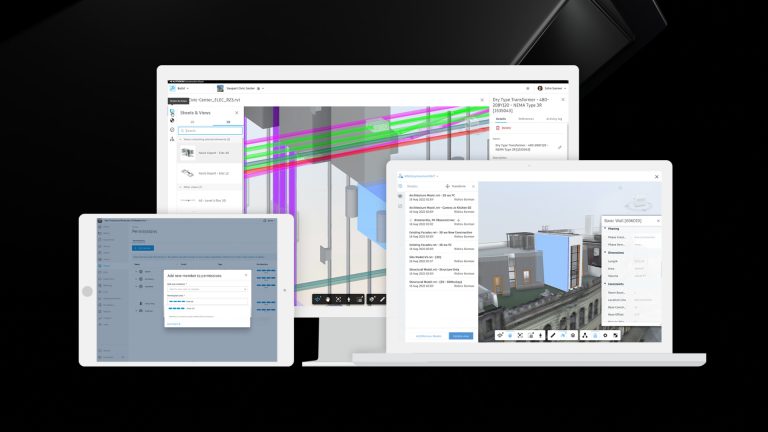Click Build module icon at monitor top left
The height and width of the screenshot is (432, 768).
click(172, 88)
